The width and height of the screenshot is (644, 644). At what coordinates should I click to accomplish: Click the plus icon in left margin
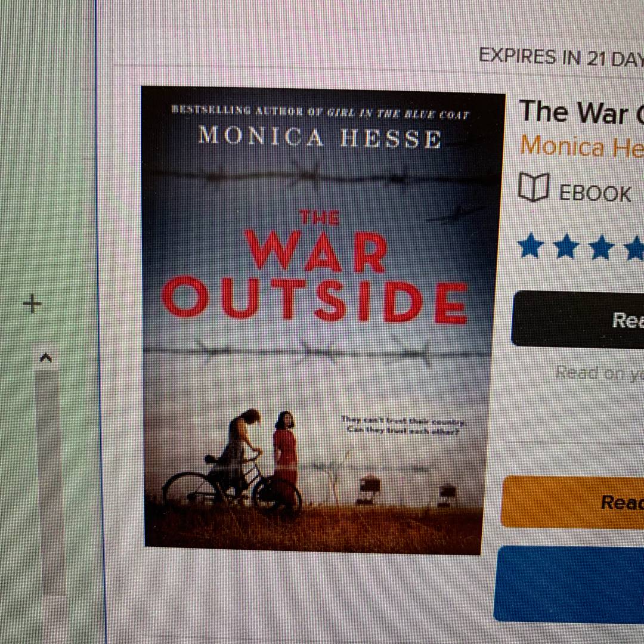click(32, 304)
